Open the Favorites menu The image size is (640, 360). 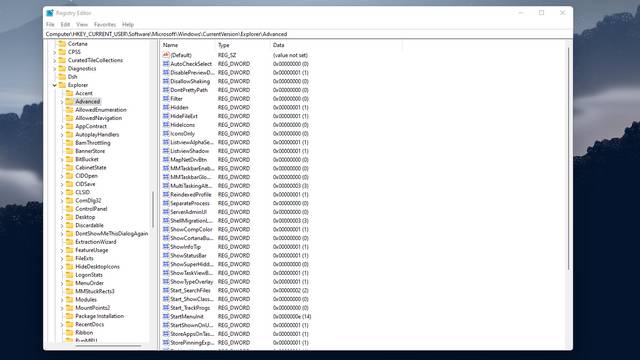click(x=105, y=24)
